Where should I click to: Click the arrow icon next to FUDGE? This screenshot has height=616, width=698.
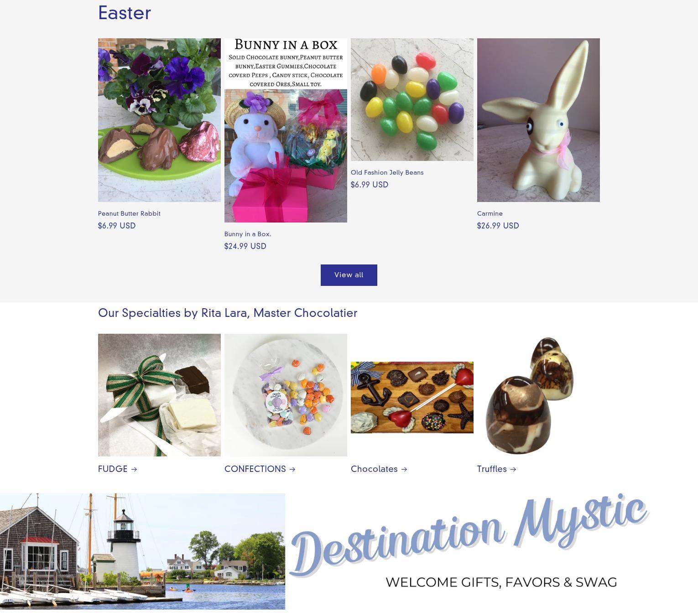(134, 469)
